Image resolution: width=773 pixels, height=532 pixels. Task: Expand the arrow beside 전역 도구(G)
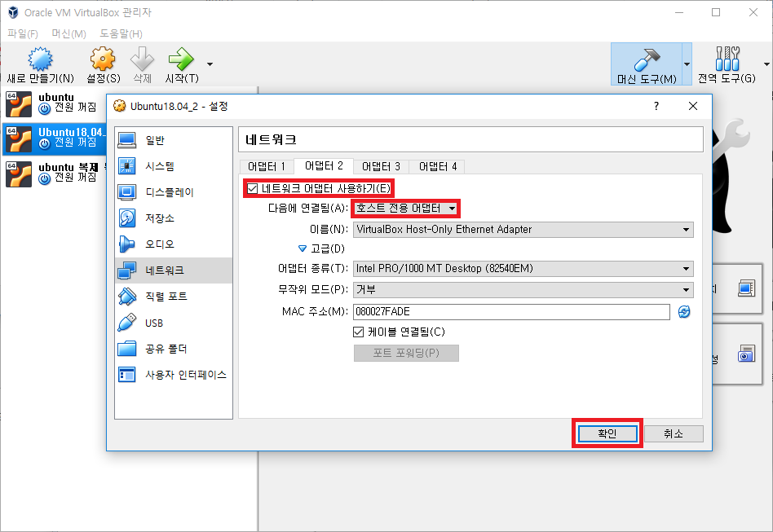[x=766, y=64]
